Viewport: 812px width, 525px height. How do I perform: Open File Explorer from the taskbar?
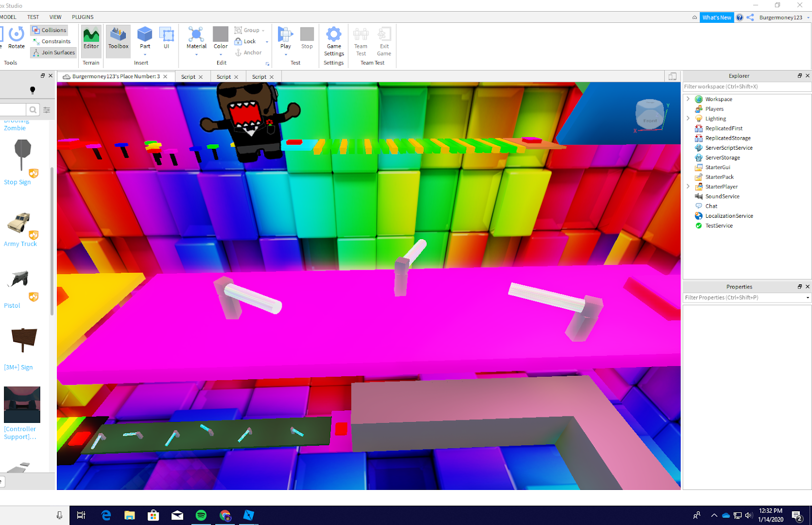click(129, 515)
